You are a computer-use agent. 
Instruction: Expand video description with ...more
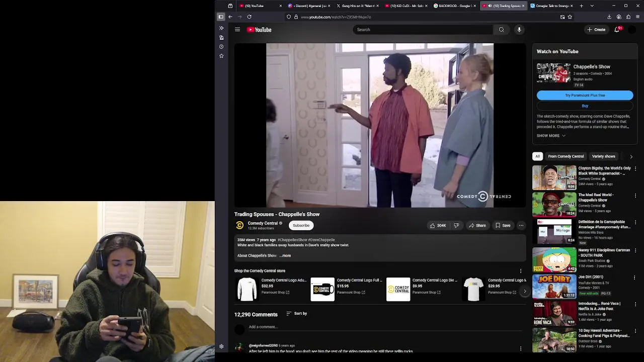pos(285,255)
